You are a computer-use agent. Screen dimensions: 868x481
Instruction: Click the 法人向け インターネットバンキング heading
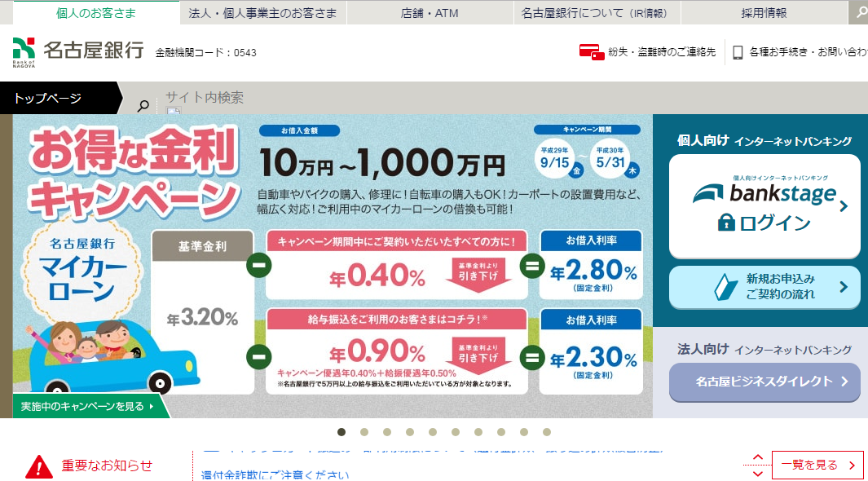[764, 349]
